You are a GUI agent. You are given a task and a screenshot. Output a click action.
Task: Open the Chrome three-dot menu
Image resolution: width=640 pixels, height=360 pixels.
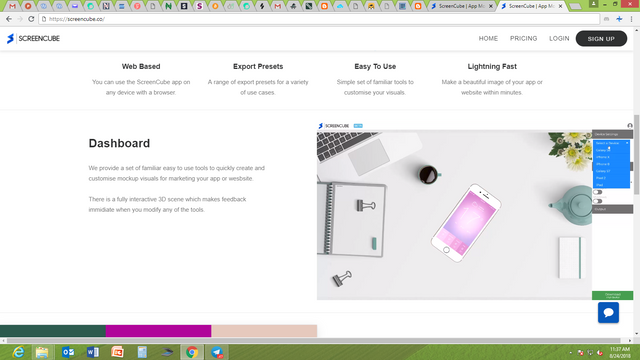[x=631, y=19]
